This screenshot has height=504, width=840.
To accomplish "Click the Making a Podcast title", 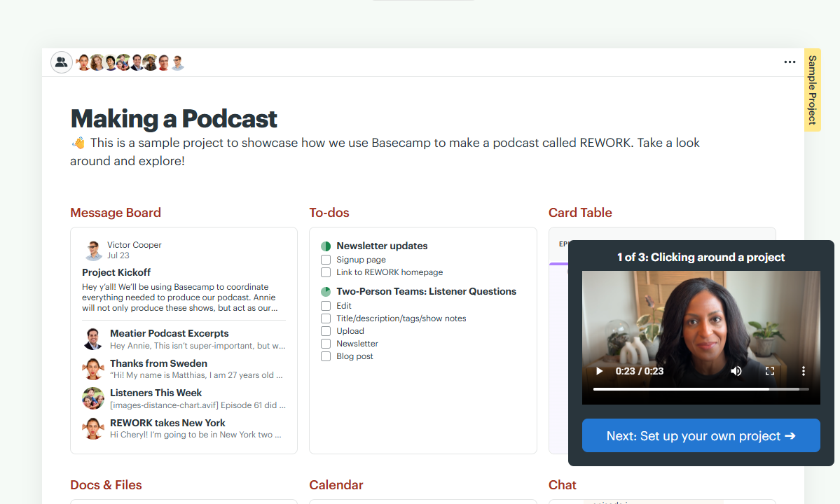I will [174, 119].
